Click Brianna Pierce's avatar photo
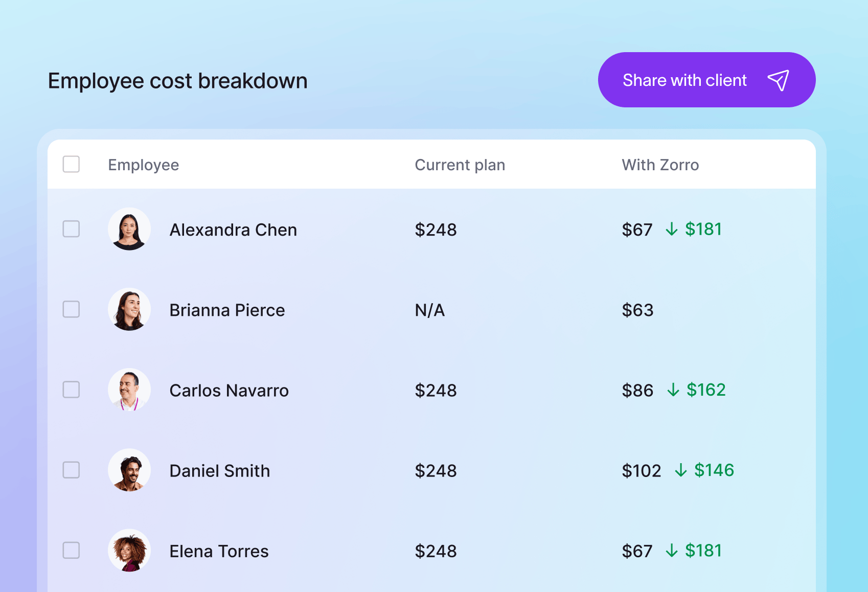 (129, 309)
